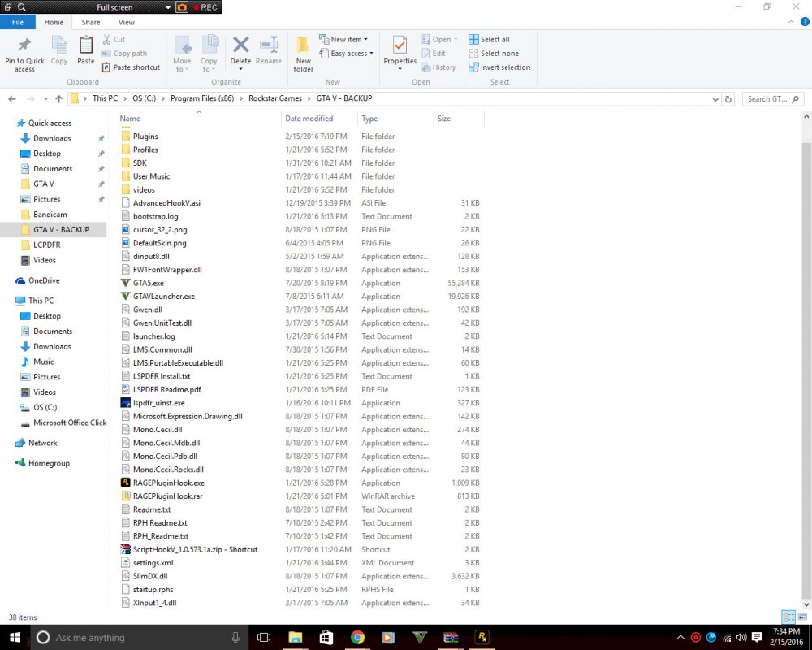812x650 pixels.
Task: Switch to the Home ribbon tab
Action: [54, 22]
